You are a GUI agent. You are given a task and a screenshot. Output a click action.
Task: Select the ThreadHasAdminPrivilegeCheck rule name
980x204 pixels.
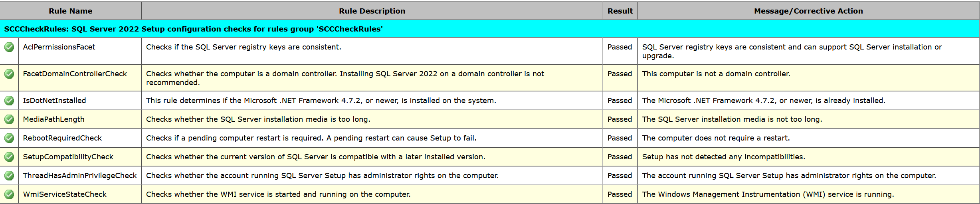80,176
